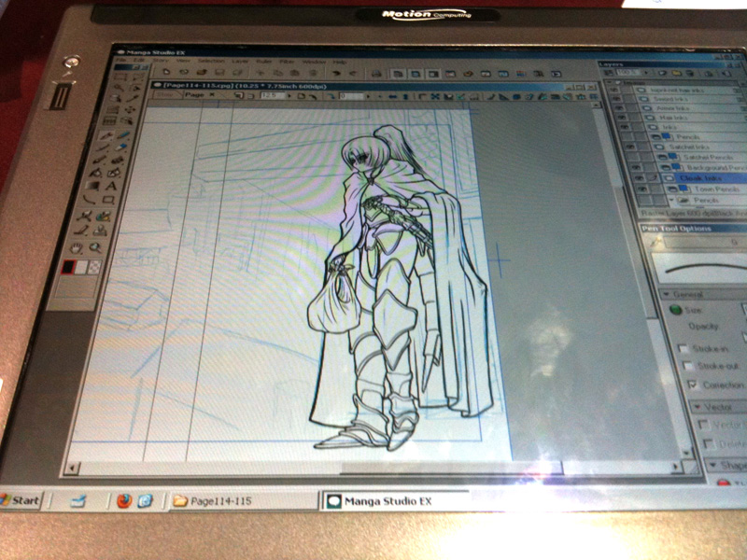Hide the Town Pencils layer

click(x=642, y=189)
